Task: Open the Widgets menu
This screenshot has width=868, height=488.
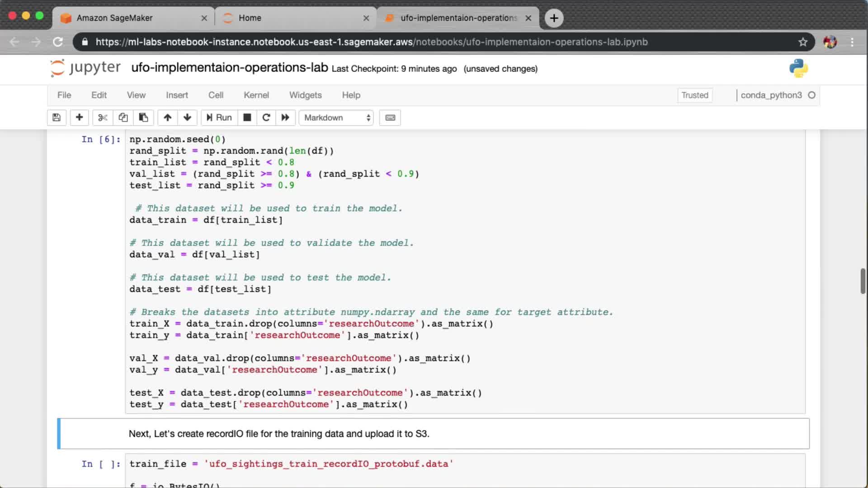Action: pos(305,95)
